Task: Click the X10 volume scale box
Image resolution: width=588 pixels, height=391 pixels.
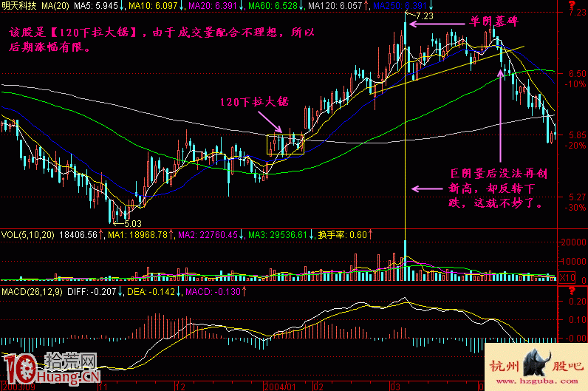Action: coord(567,278)
